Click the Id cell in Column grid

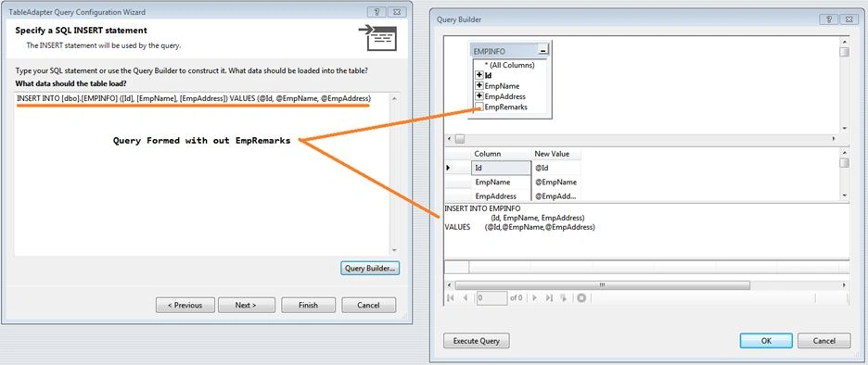(x=501, y=168)
